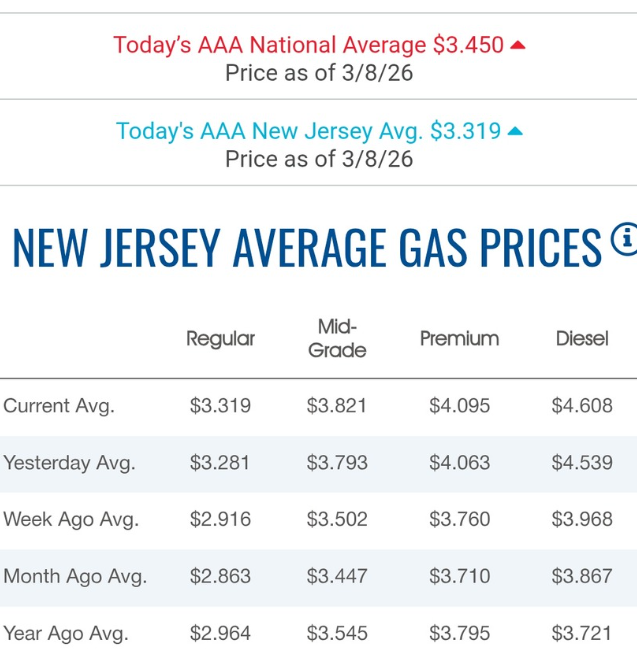Click the yesterday Mid-Grade price $3.793
The width and height of the screenshot is (637, 657).
(337, 463)
